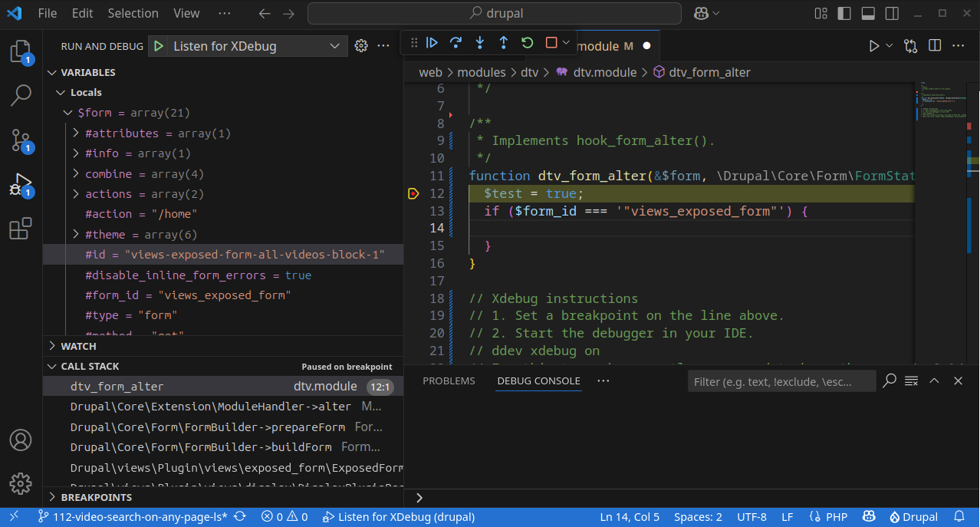Viewport: 980px width, 527px height.
Task: Open Source Control view icon
Action: (21, 140)
